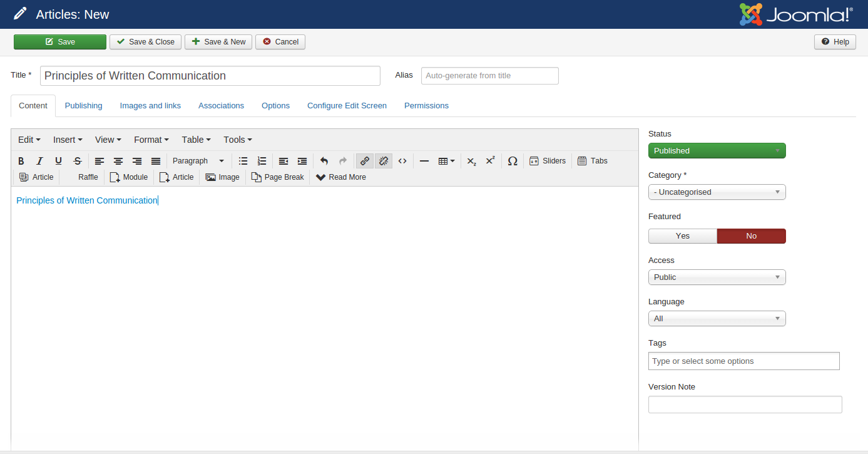Click the undo arrow icon
This screenshot has height=454, width=868.
(324, 161)
